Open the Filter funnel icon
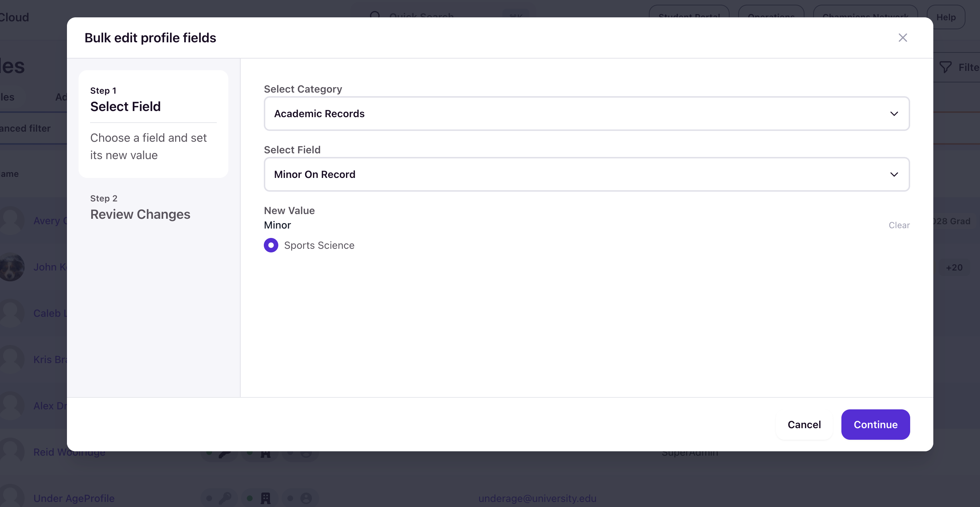The height and width of the screenshot is (507, 980). (945, 67)
